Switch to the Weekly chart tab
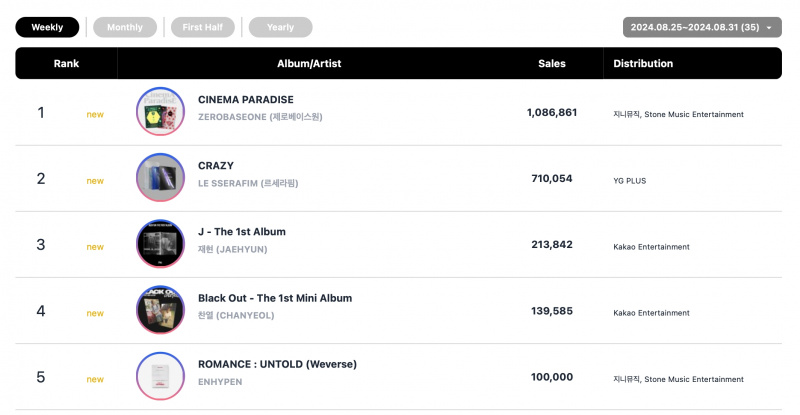 [47, 27]
